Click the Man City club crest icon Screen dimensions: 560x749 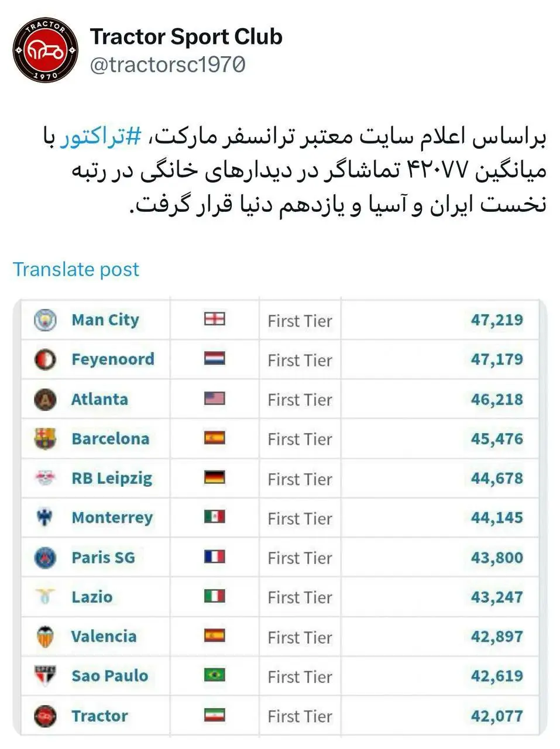point(44,320)
